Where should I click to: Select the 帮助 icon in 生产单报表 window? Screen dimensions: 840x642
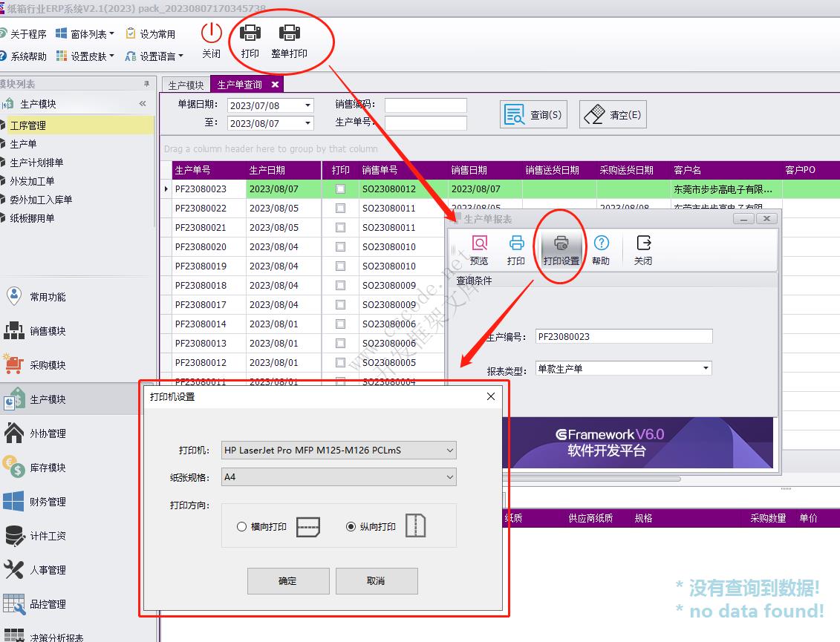(x=601, y=248)
